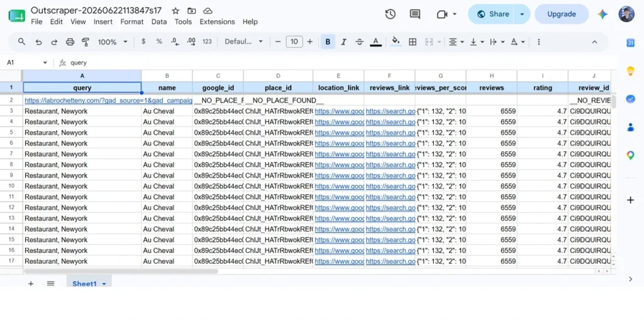This screenshot has width=644, height=326.
Task: Toggle italic formatting
Action: [x=344, y=42]
